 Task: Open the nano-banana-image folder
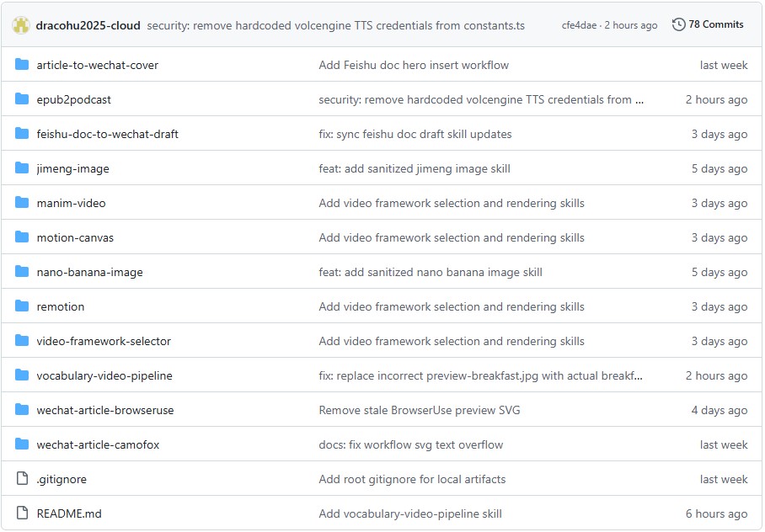89,272
